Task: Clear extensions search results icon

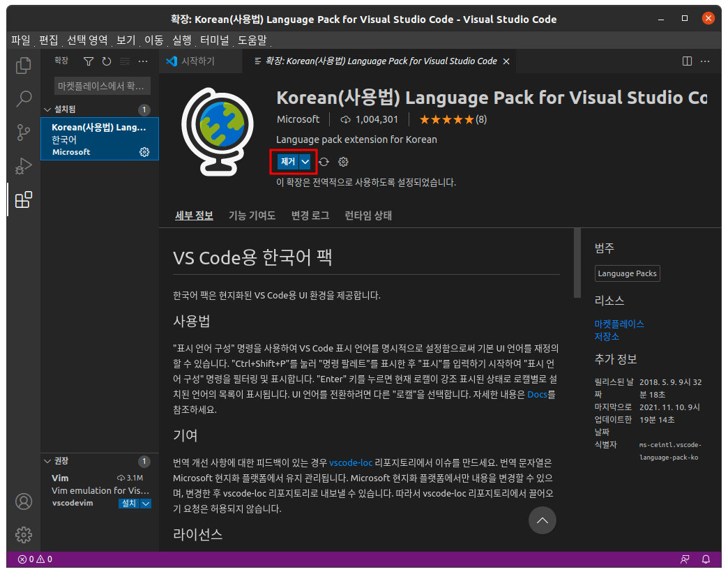Action: tap(125, 61)
